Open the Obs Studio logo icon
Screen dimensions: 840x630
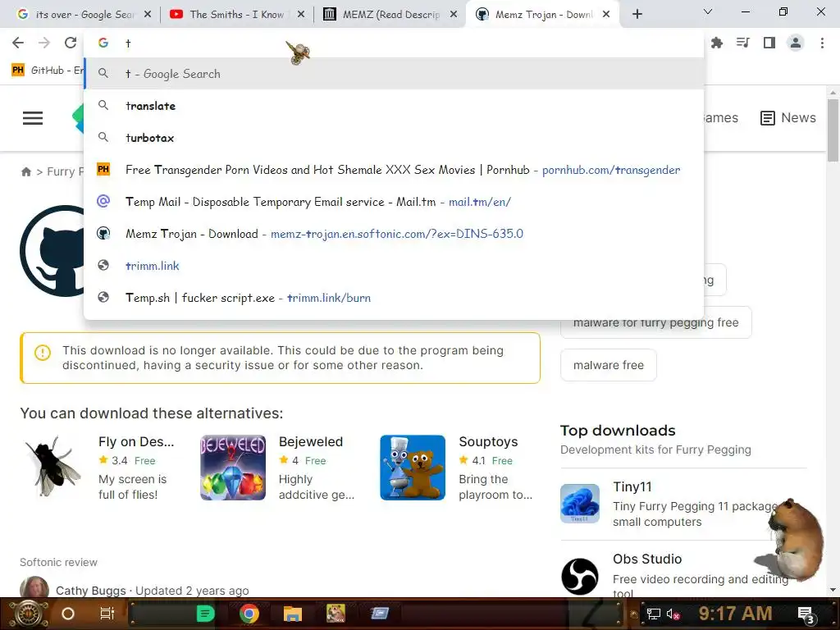click(x=580, y=577)
